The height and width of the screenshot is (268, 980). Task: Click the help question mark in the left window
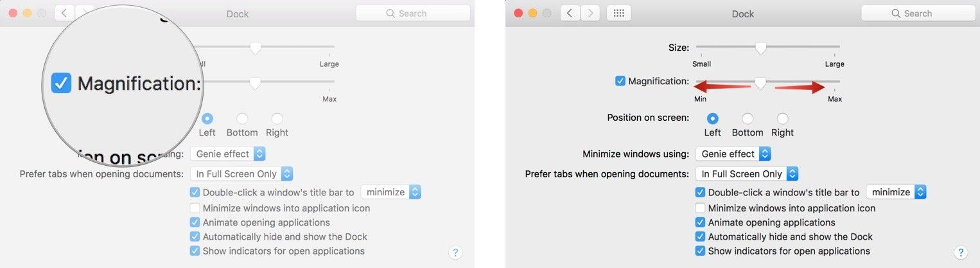(455, 253)
